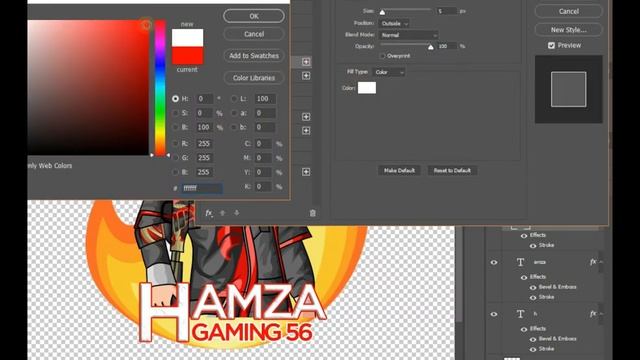Hide Bevel & Emboss on h layer

[x=533, y=339]
